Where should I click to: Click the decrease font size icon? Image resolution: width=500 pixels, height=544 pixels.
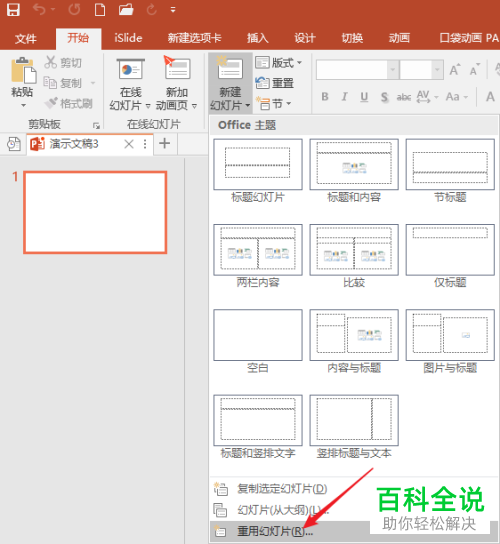(x=475, y=70)
